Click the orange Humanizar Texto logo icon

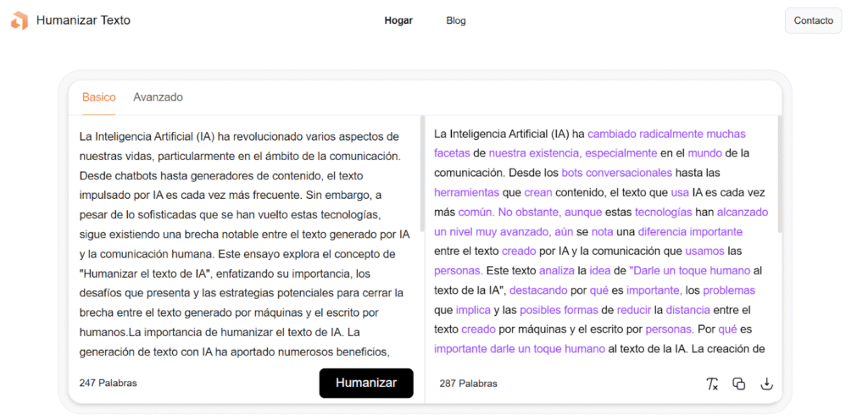tap(19, 20)
